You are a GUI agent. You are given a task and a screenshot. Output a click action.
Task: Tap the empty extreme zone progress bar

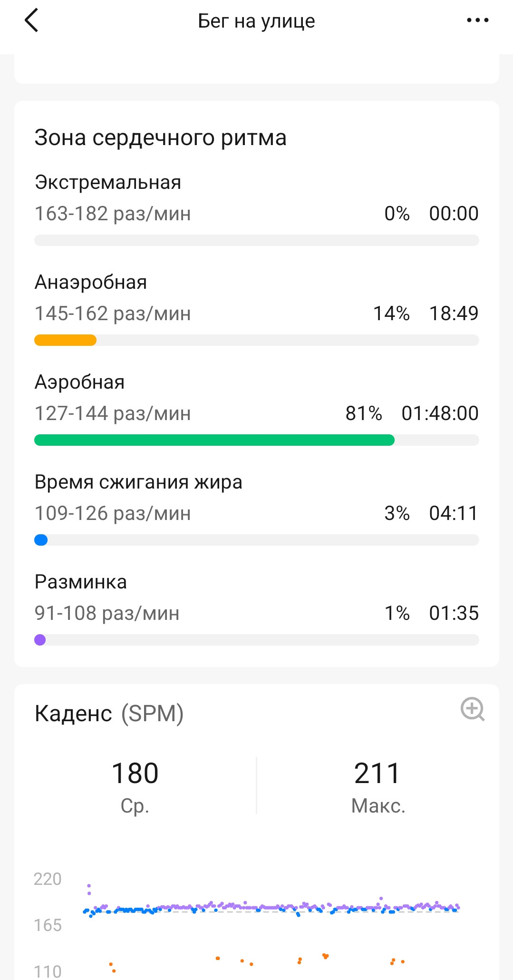257,240
